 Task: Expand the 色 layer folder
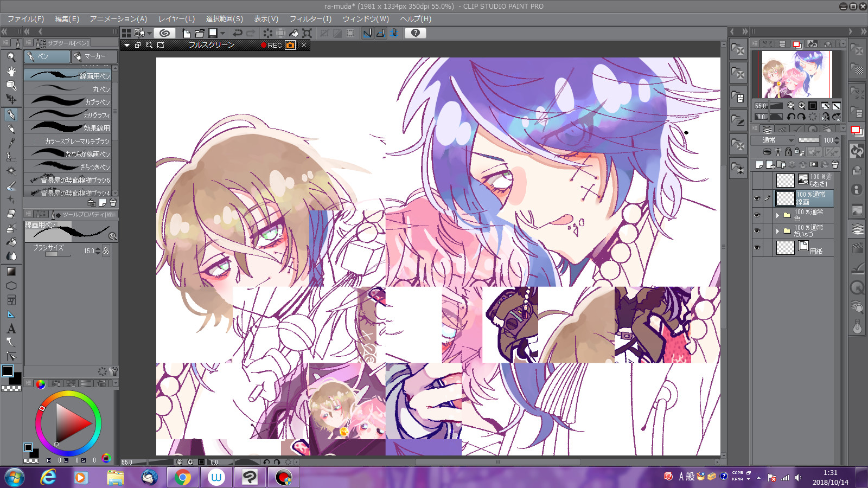[777, 215]
